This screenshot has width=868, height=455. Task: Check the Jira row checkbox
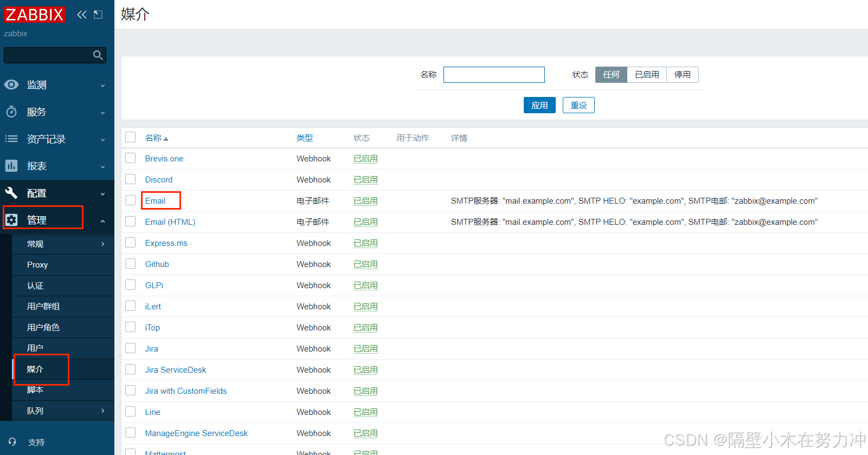click(131, 348)
